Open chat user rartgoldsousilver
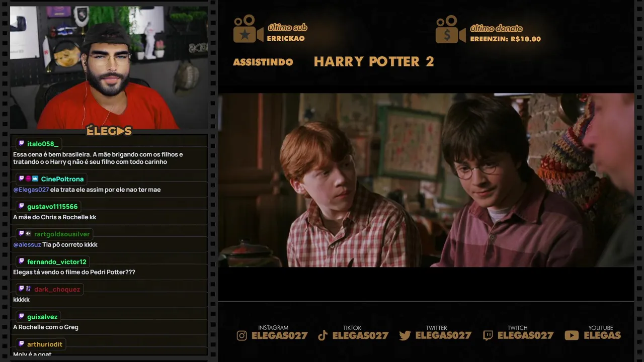Screen dimensions: 644x362 (62, 234)
